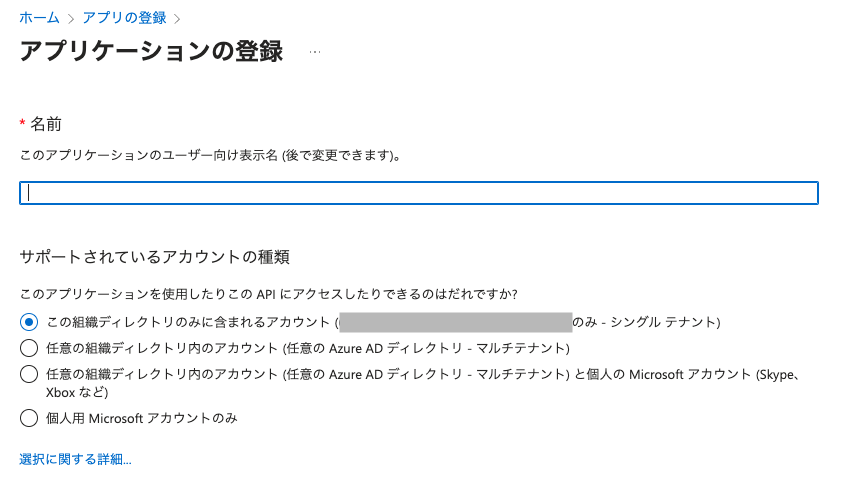864x492 pixels.
Task: Choose the Azure AD multitenant-only radio button
Action: pos(29,348)
